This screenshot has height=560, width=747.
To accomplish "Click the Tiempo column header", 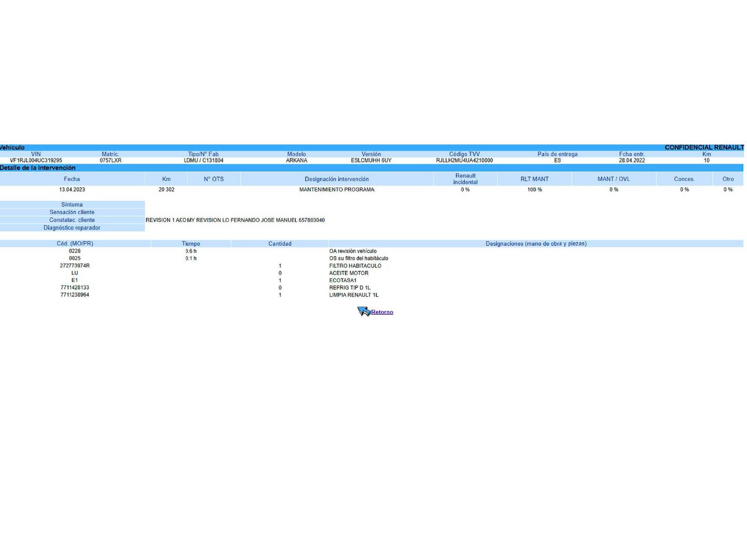I will pyautogui.click(x=191, y=244).
